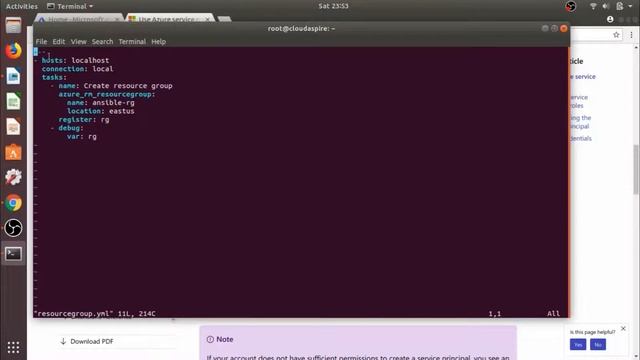
Task: Click 'tasks:' line in editor
Action: pos(54,78)
